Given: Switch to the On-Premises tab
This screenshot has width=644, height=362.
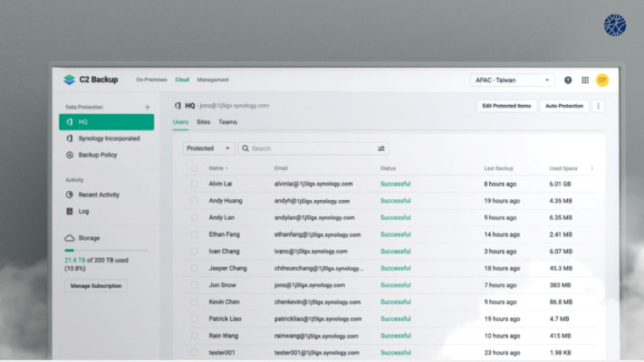Looking at the screenshot, I should point(151,80).
